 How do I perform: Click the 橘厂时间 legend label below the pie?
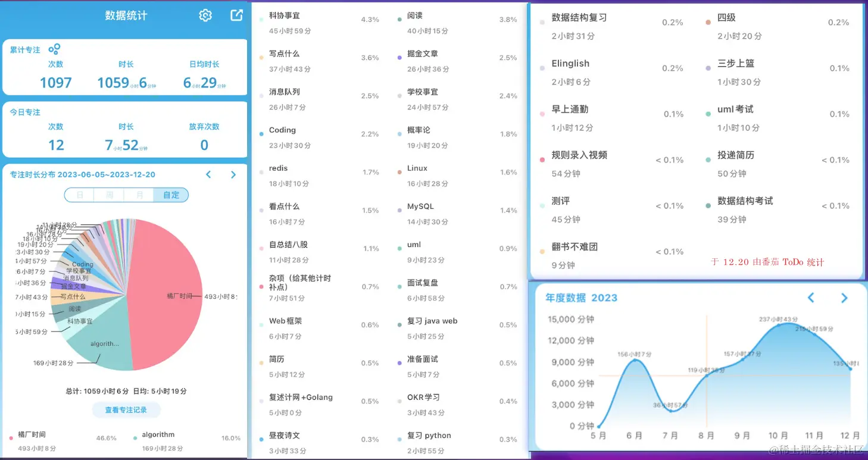coord(30,434)
